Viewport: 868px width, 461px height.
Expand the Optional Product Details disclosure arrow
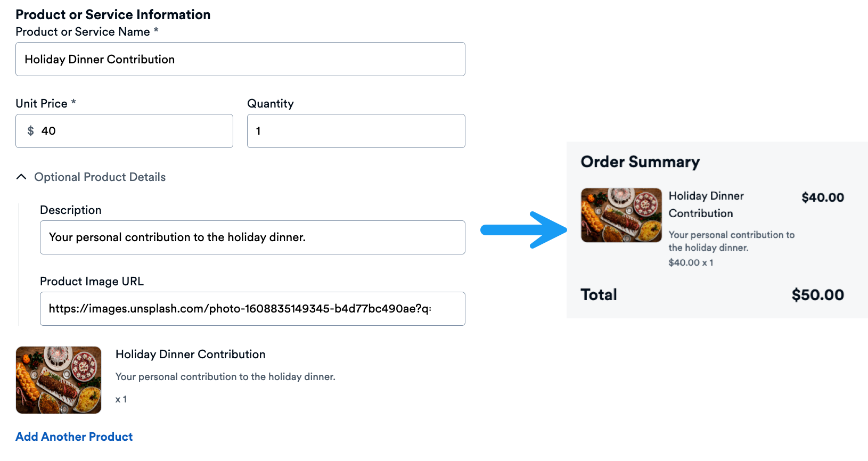[x=21, y=176]
